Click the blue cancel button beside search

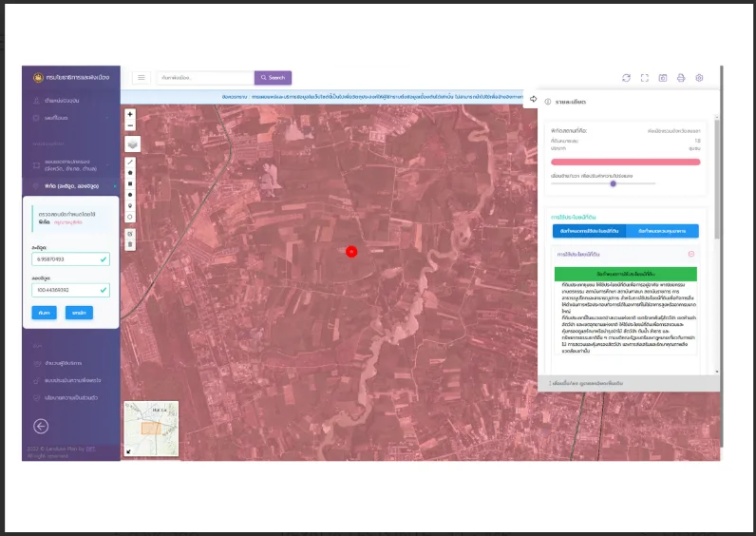79,313
